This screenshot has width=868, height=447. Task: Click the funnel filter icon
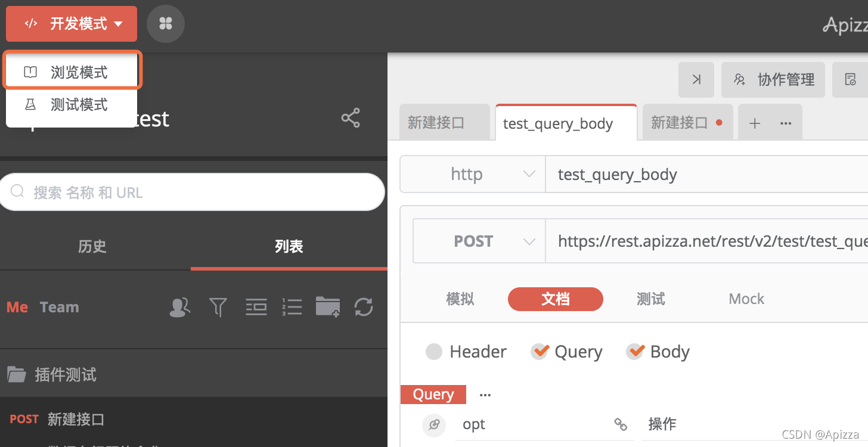[219, 308]
